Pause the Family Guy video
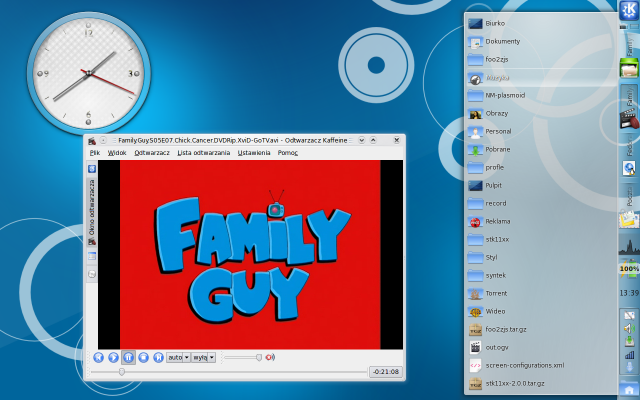 [129, 358]
